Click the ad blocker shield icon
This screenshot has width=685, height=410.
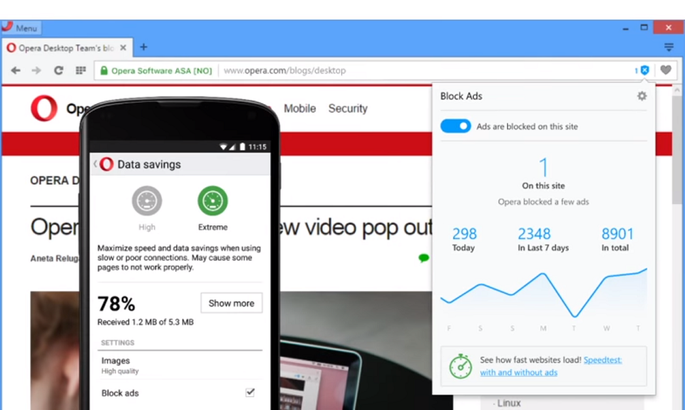coord(645,70)
